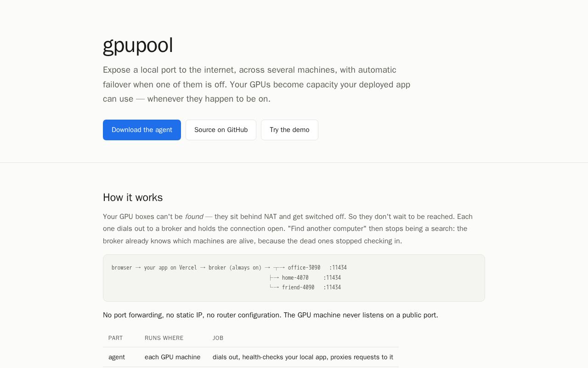Click the Download the agent button
The width and height of the screenshot is (588, 368).
click(x=142, y=130)
